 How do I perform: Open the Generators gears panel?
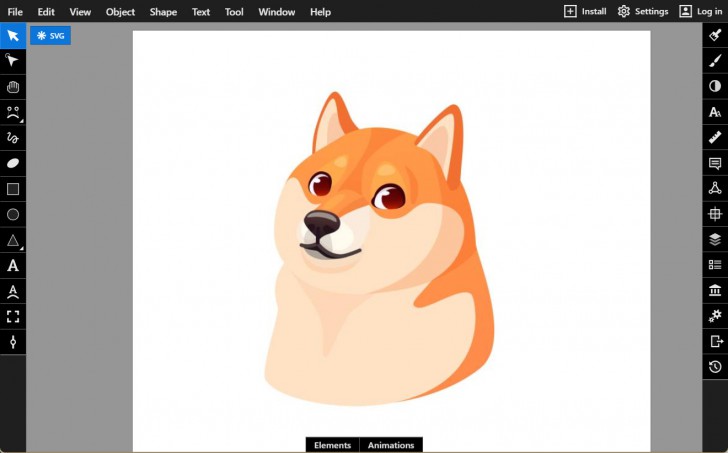point(715,316)
